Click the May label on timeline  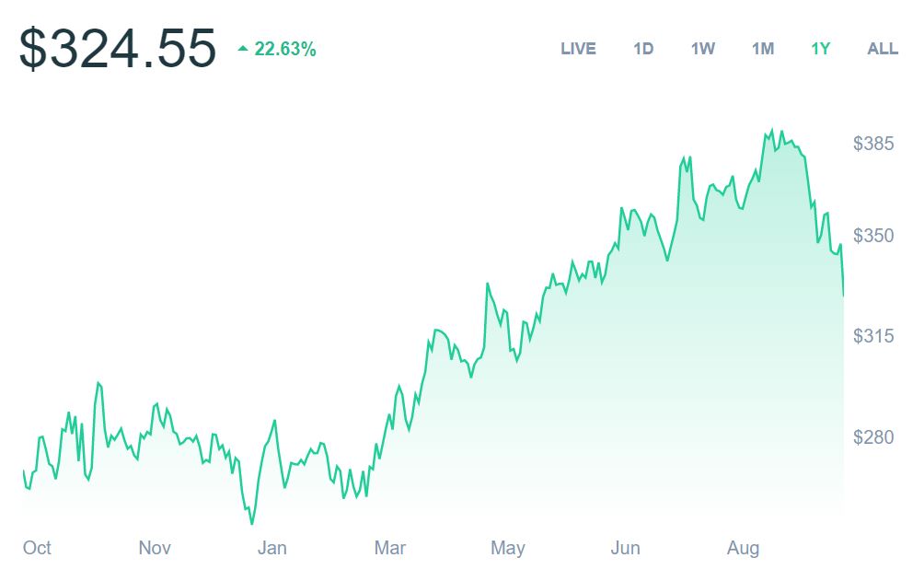click(507, 549)
